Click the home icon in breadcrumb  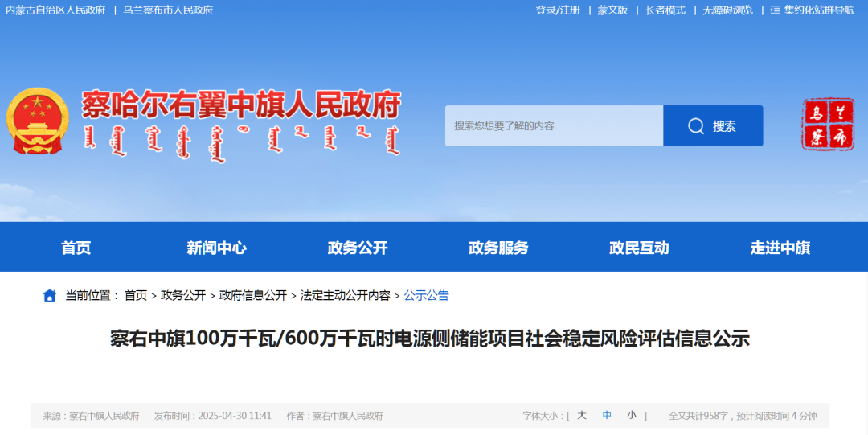pyautogui.click(x=50, y=295)
